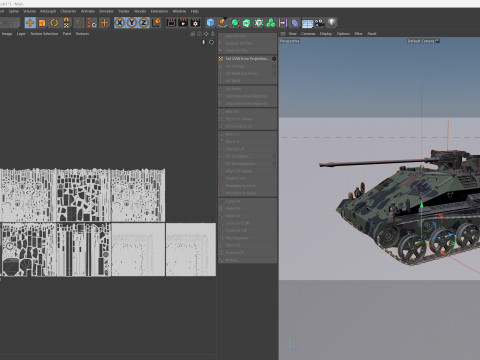Open the UV editor Layer menu
This screenshot has height=360, width=480.
tap(21, 34)
